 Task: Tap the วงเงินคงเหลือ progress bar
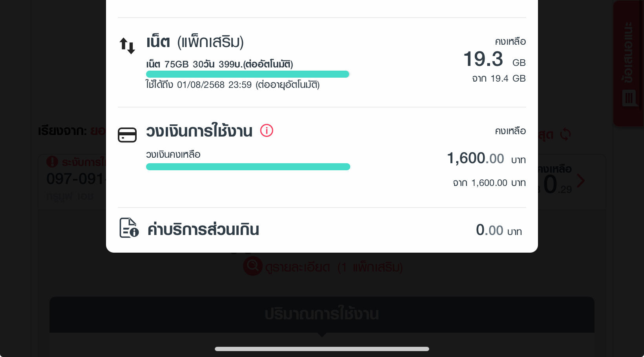248,167
